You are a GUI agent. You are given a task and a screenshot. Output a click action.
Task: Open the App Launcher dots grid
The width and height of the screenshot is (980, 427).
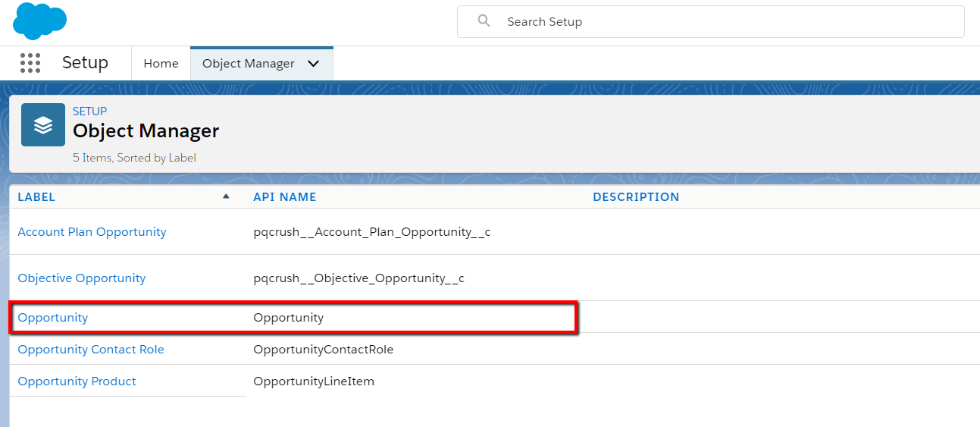pos(30,63)
